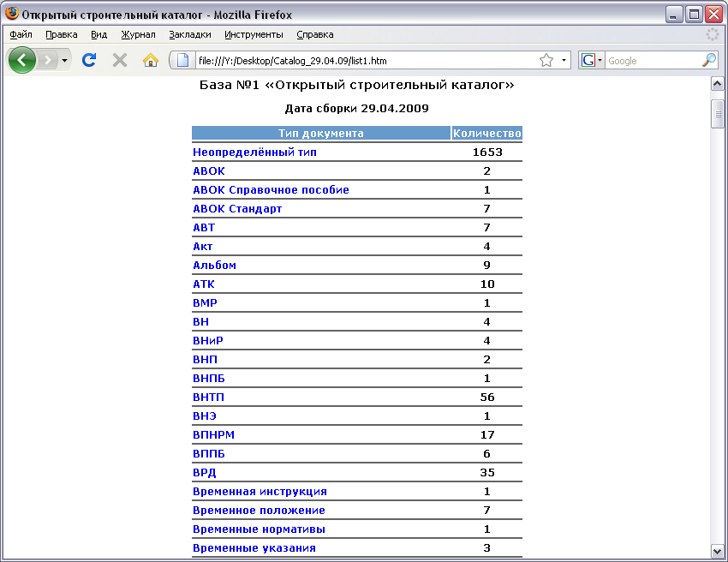This screenshot has height=562, width=728.
Task: Open the АТК link
Action: coord(204,284)
